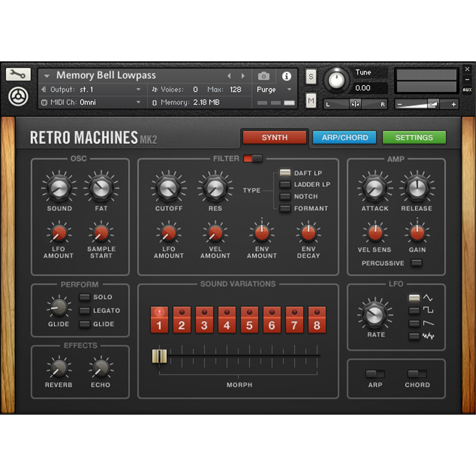Viewport: 476px width, 476px height.
Task: Select sound variation 6
Action: pos(272,320)
